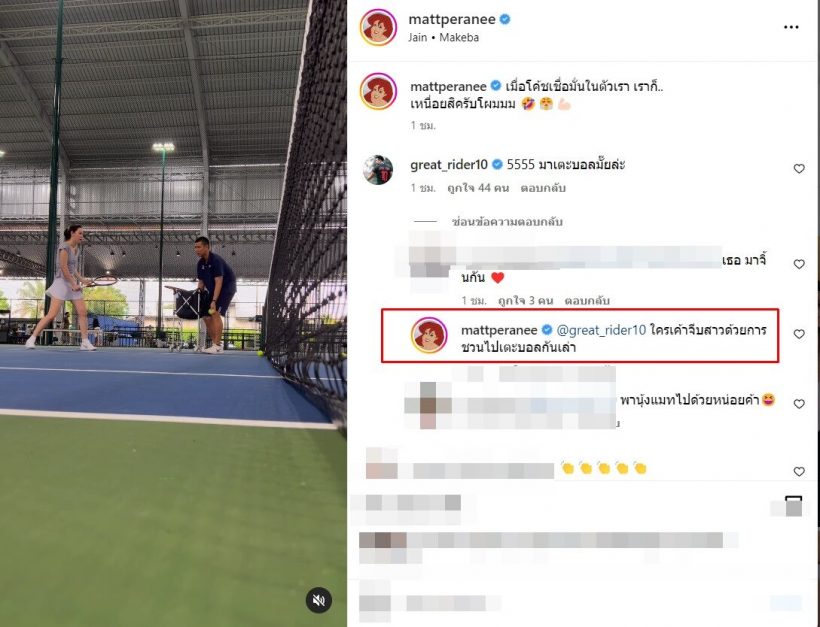Screen dimensions: 820x627
Task: Open Jain • Makeba audio link
Action: [443, 38]
